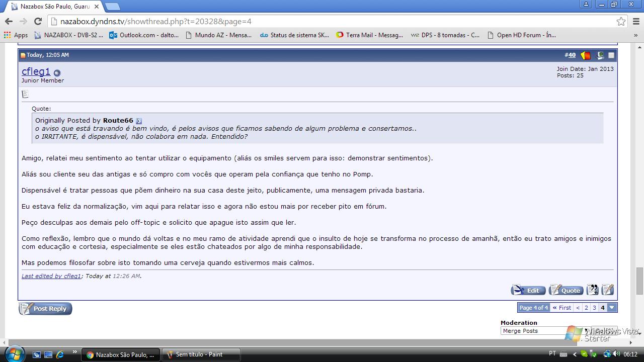Quote the post by cfleg1
This screenshot has width=644, height=362.
[x=566, y=290]
